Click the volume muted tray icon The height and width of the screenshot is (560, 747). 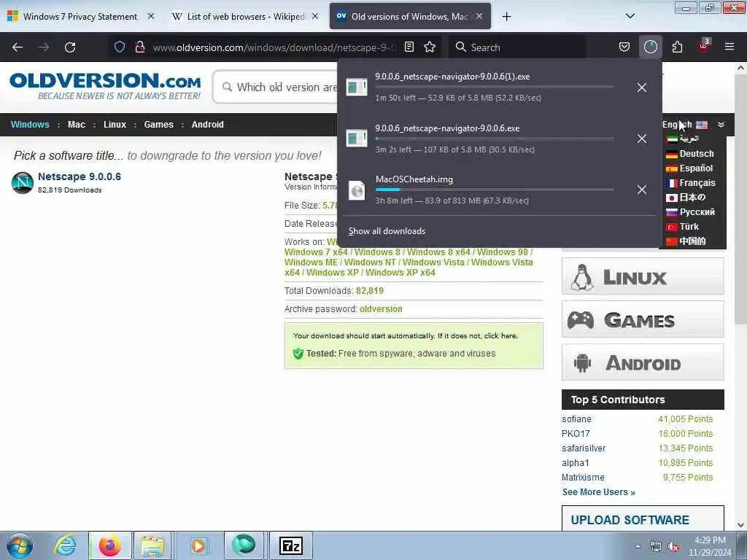pos(674,547)
